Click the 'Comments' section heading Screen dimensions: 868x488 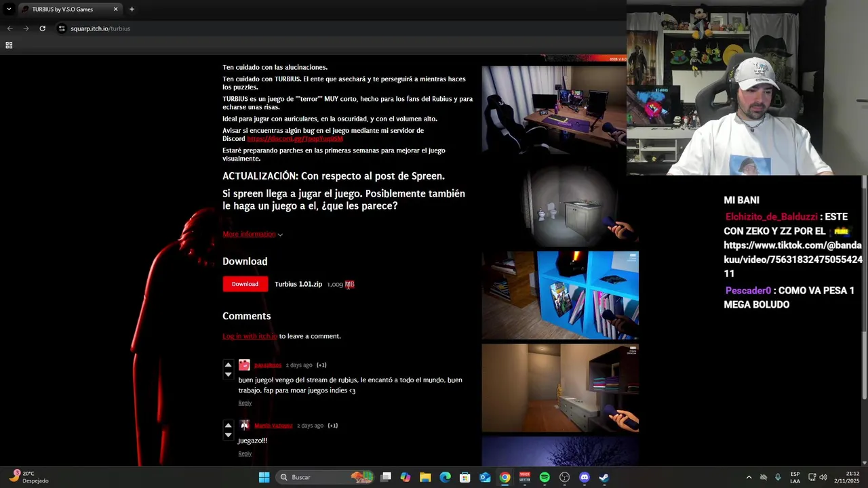247,316
